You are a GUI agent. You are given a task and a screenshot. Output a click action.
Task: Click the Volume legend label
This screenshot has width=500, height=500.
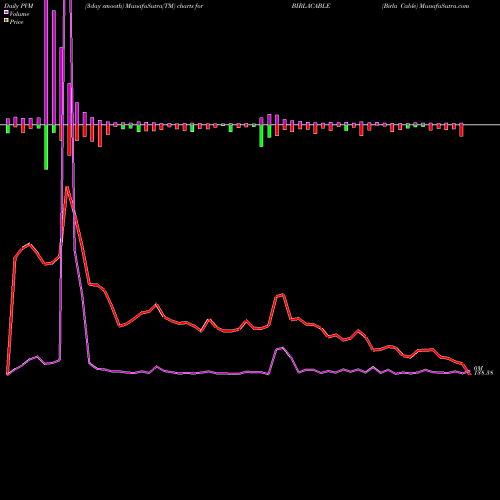click(19, 14)
